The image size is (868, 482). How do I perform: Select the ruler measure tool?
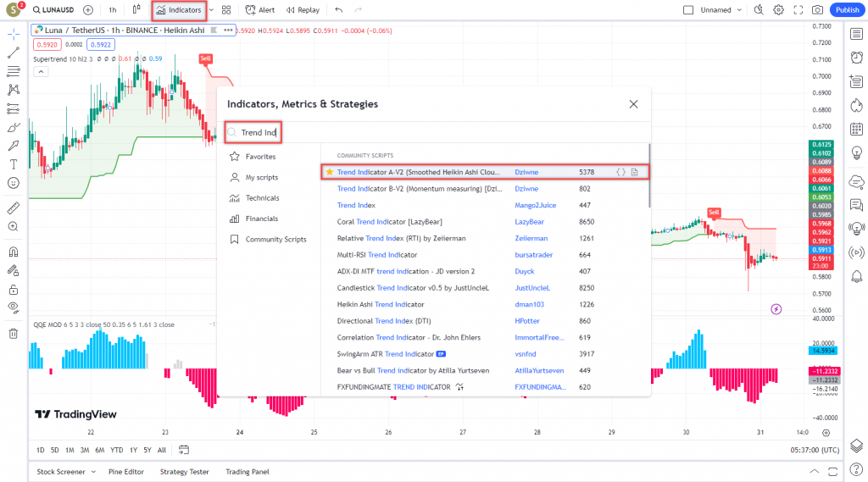[14, 208]
